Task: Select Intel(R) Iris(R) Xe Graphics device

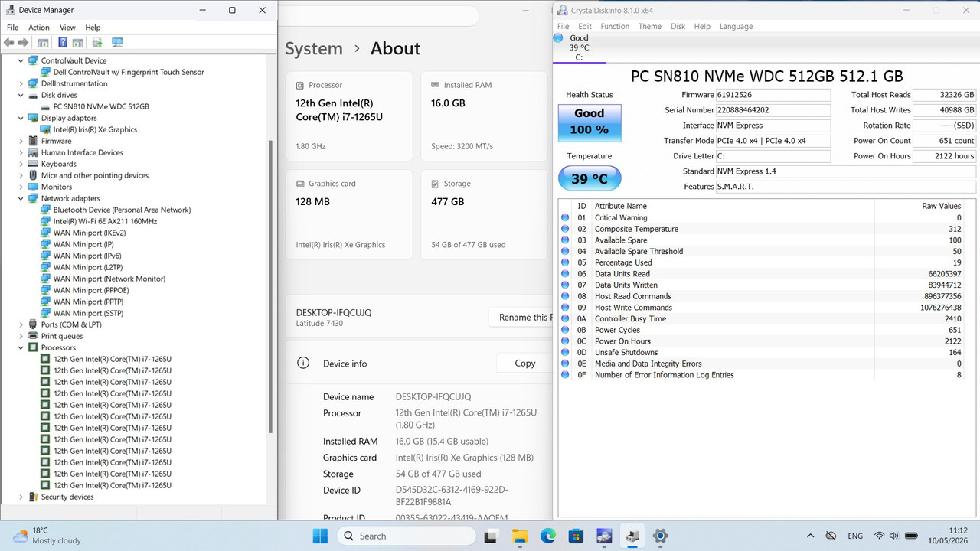Action: (x=95, y=129)
